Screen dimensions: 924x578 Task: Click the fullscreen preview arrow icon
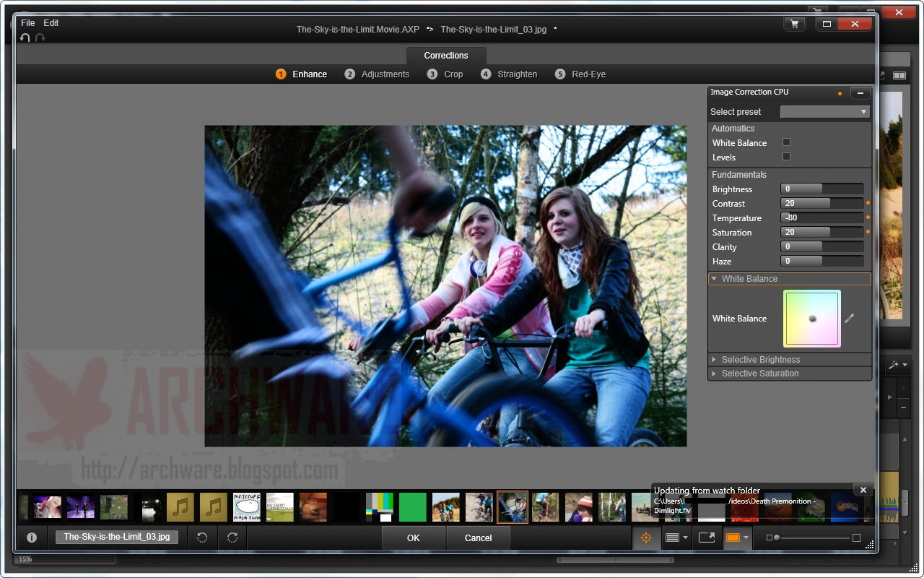(x=707, y=538)
